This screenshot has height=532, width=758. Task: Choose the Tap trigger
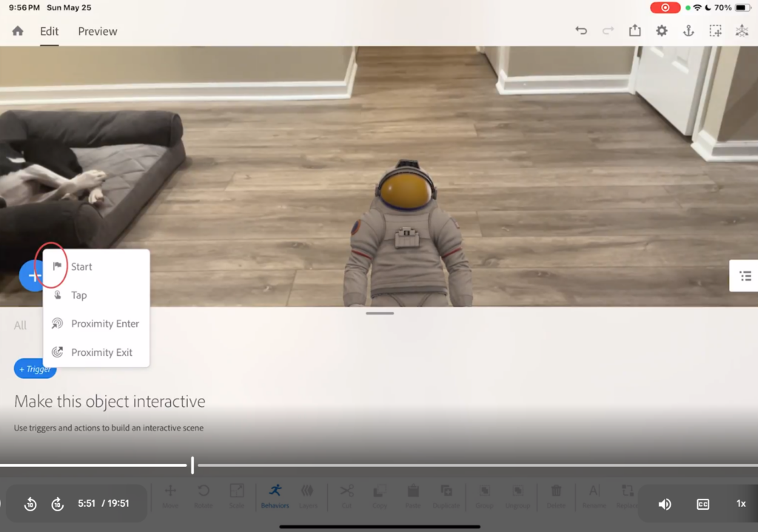[x=96, y=294]
